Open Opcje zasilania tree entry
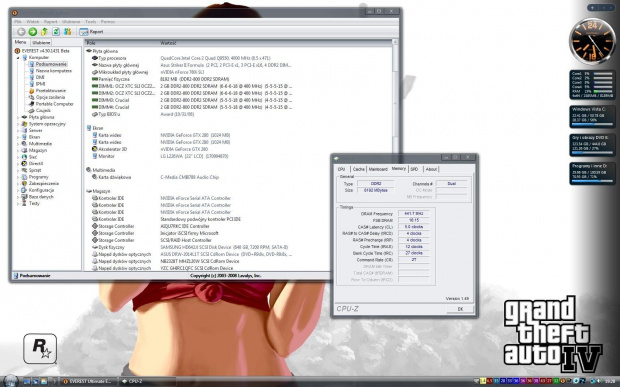Viewport: 620px width, 387px height. (x=50, y=97)
